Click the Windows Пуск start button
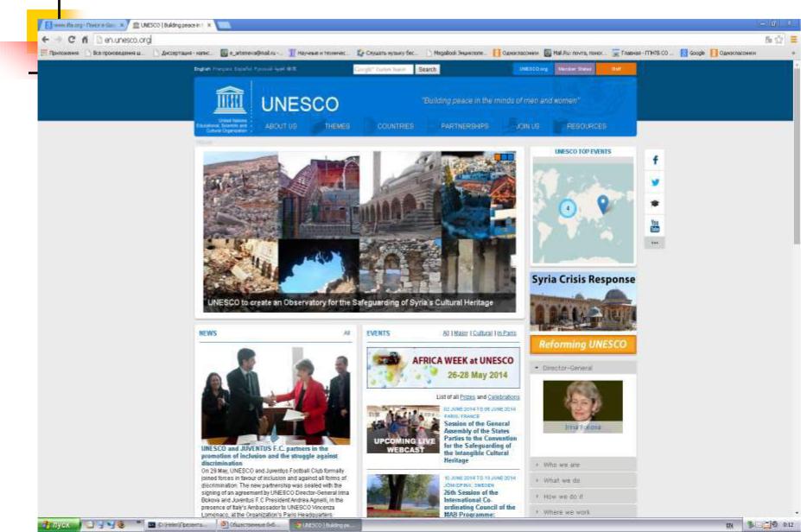The height and width of the screenshot is (532, 801). coord(59,524)
